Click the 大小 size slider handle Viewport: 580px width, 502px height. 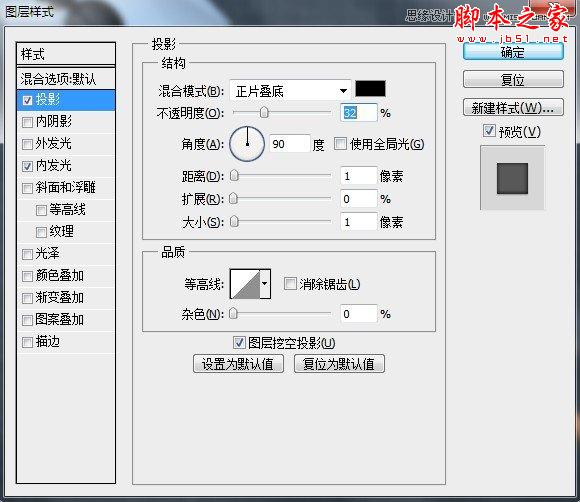click(234, 222)
